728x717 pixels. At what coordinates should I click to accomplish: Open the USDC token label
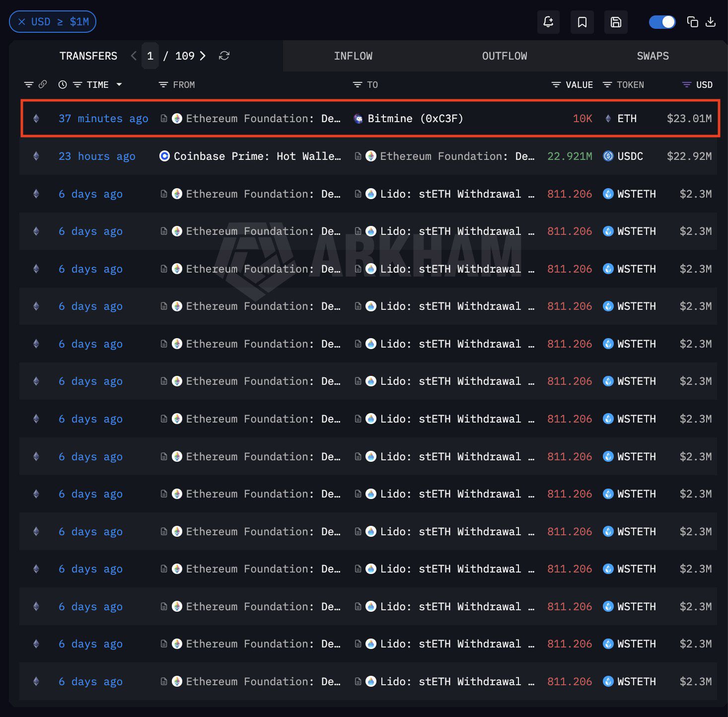pyautogui.click(x=630, y=156)
